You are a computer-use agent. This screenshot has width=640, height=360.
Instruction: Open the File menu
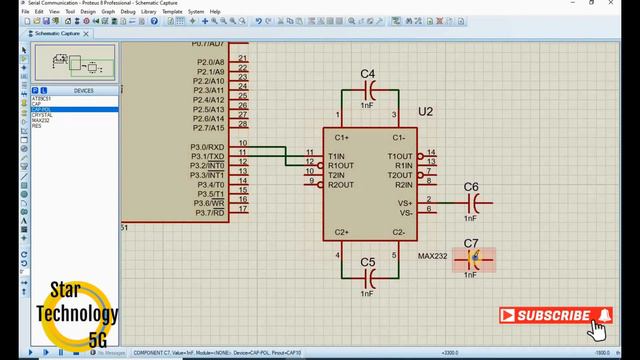tap(25, 11)
